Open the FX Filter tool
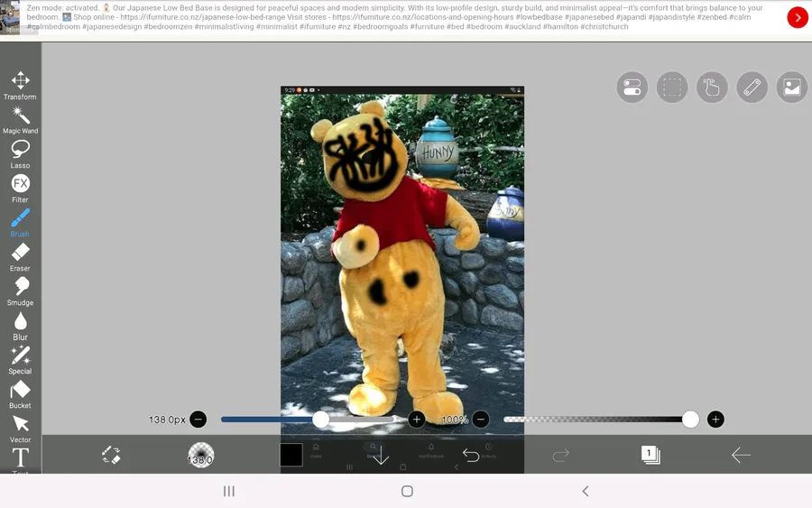 click(20, 189)
